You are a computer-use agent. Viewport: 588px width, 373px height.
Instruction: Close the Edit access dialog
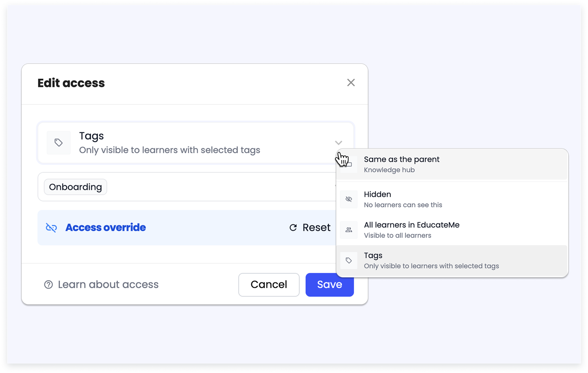tap(351, 83)
